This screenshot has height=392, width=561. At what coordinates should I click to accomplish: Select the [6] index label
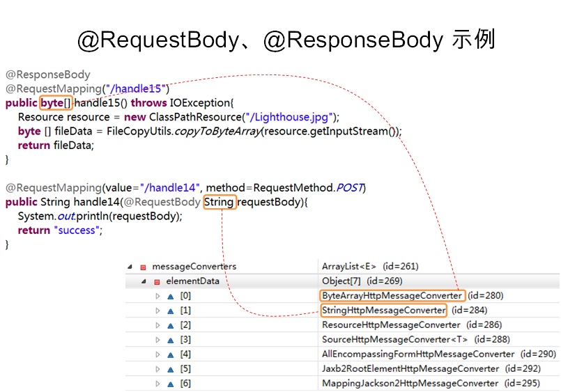185,384
